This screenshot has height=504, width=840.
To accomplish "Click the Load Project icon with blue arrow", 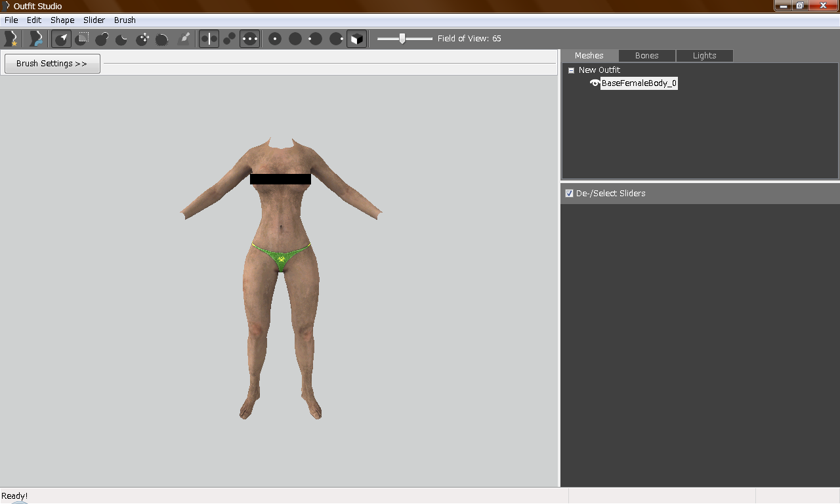I will point(36,39).
